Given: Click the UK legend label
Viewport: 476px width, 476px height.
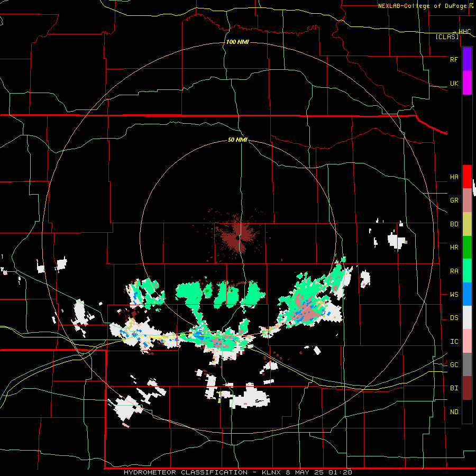Looking at the screenshot, I should [x=454, y=83].
